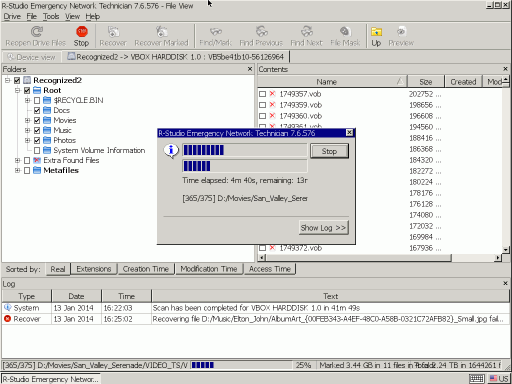
Task: Uncheck the Photos folder checkbox
Action: tap(37, 140)
